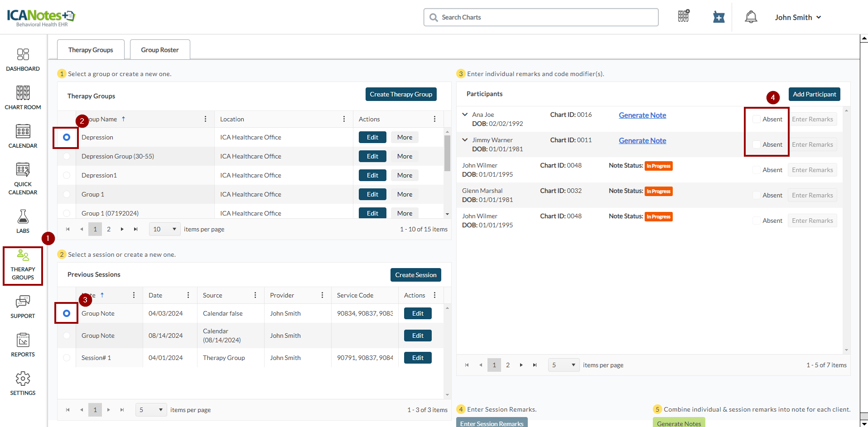Mark Ana Joe as Absent

pos(756,119)
